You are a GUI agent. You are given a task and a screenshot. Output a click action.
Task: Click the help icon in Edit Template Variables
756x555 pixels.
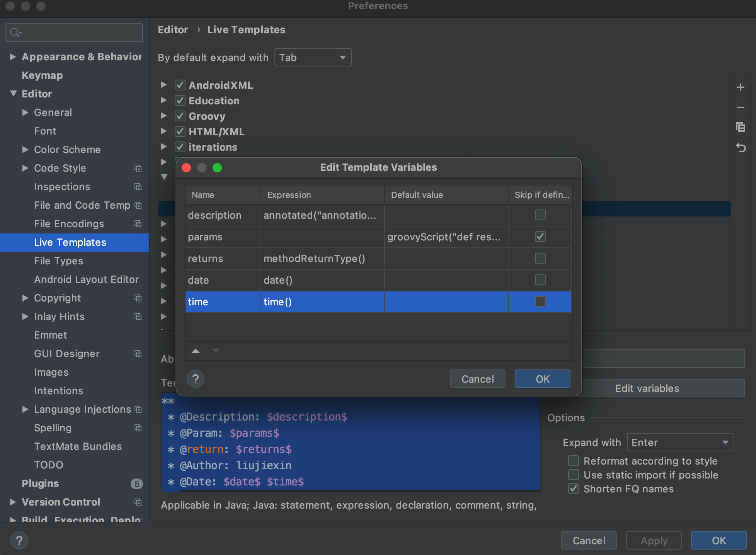[x=196, y=379]
